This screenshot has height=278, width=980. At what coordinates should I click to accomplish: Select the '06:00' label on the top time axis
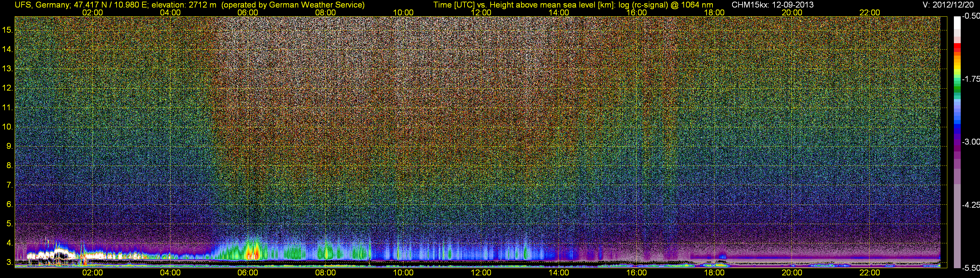tap(248, 12)
